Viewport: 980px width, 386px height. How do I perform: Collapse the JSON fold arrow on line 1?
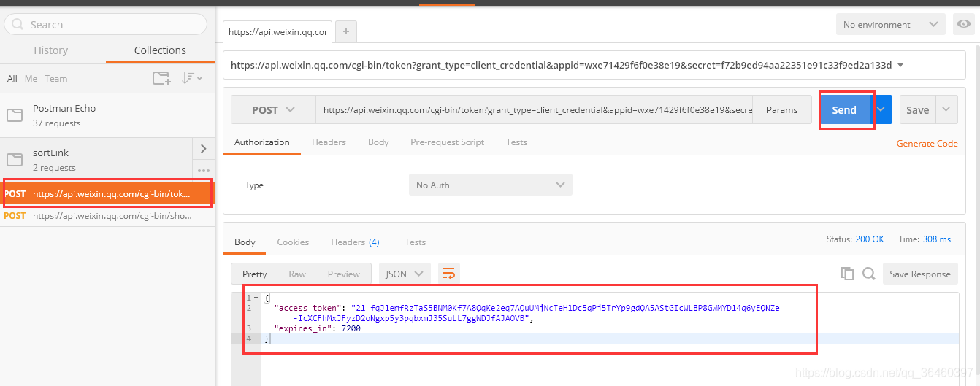pos(256,298)
